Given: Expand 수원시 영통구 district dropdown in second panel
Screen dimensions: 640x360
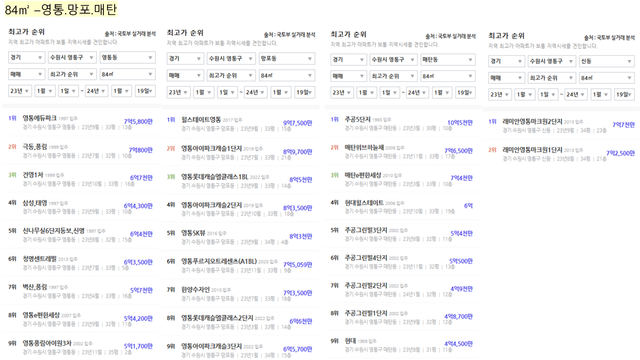Looking at the screenshot, I should [231, 59].
